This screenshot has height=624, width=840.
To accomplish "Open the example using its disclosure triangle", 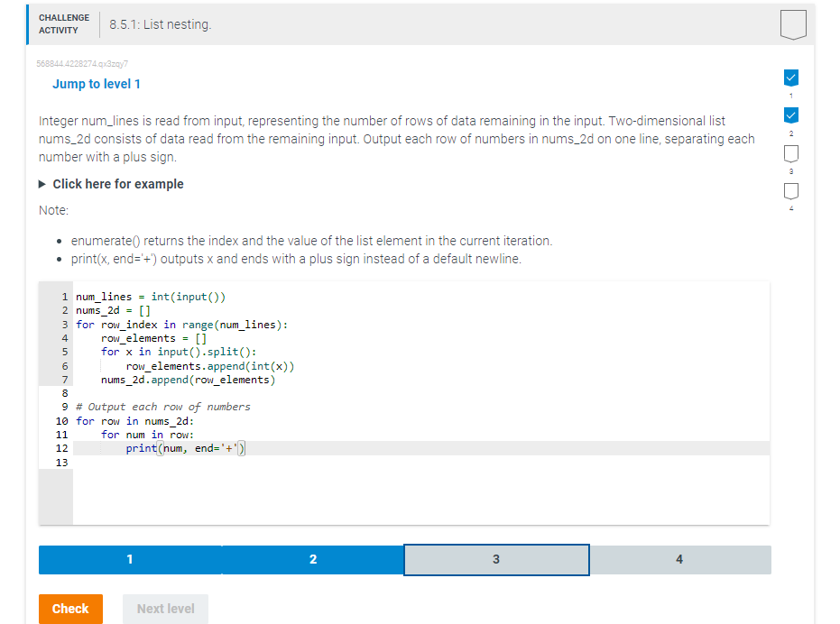I will point(41,183).
